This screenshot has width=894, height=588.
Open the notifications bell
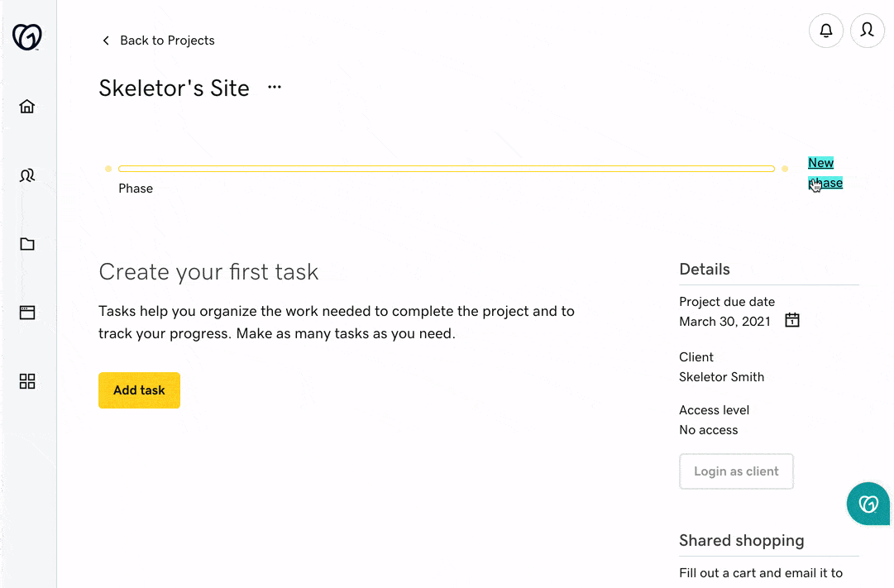(825, 31)
